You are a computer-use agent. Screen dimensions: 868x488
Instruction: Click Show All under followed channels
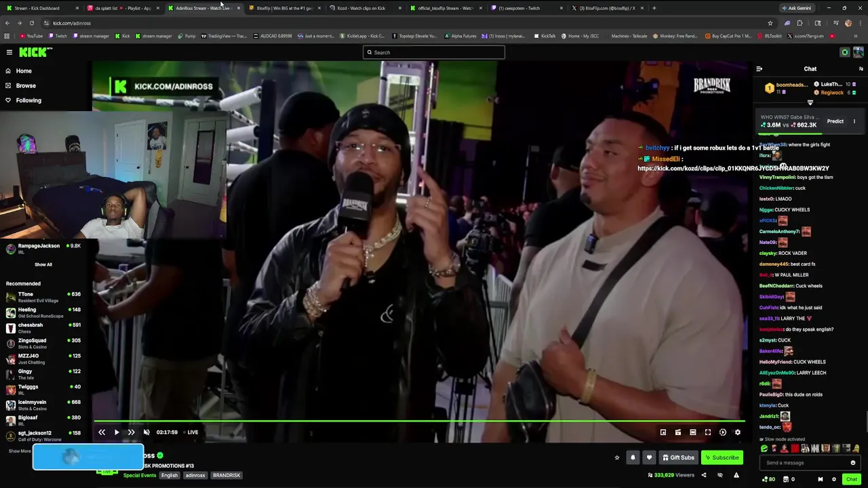[43, 264]
